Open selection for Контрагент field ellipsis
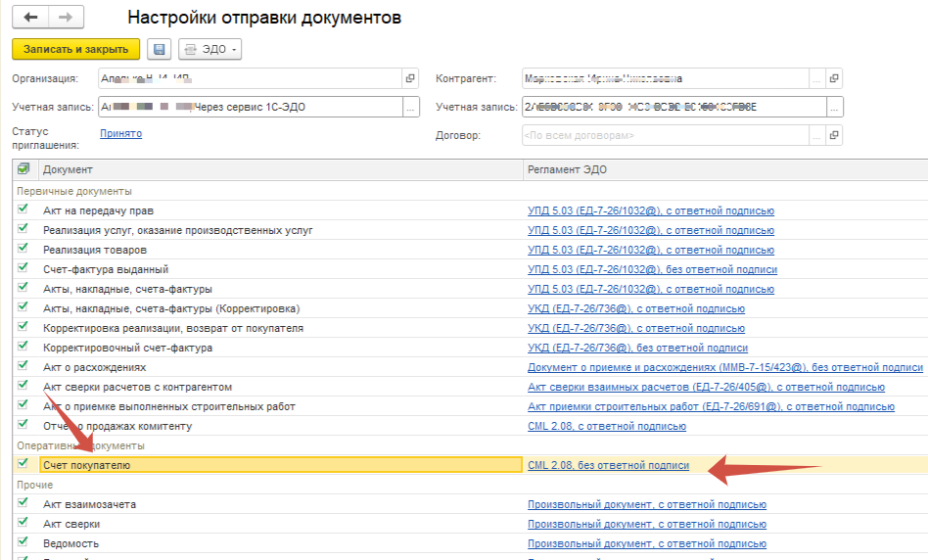The image size is (928, 560). 815,79
